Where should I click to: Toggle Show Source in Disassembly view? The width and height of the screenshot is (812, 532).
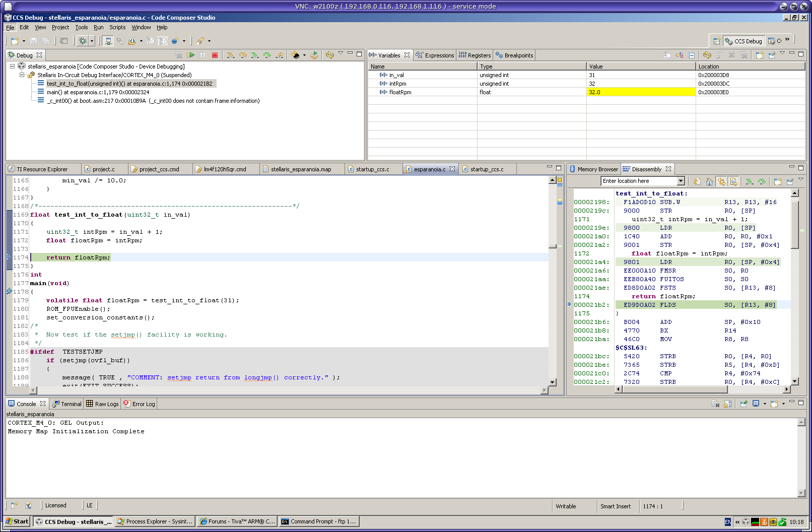pos(733,181)
